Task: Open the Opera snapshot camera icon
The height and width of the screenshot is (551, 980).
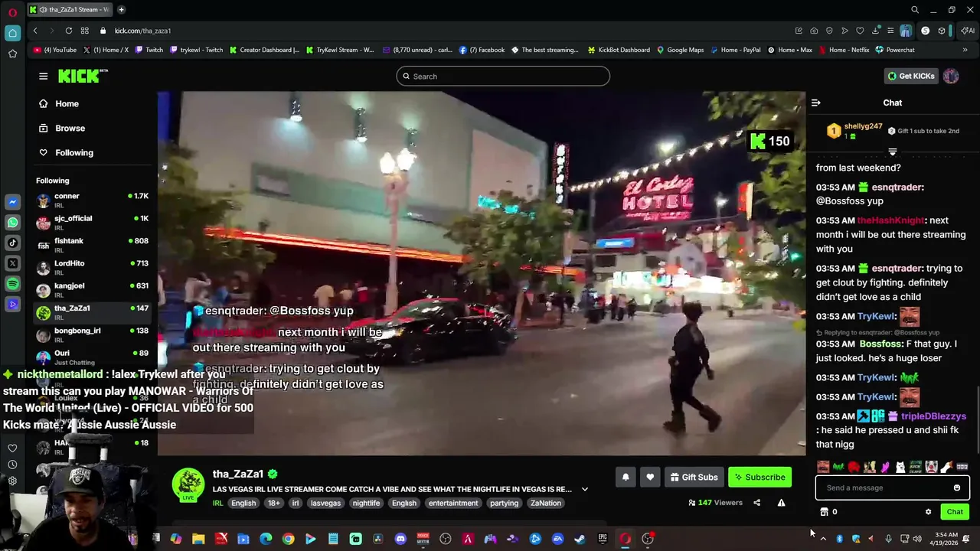Action: (814, 31)
